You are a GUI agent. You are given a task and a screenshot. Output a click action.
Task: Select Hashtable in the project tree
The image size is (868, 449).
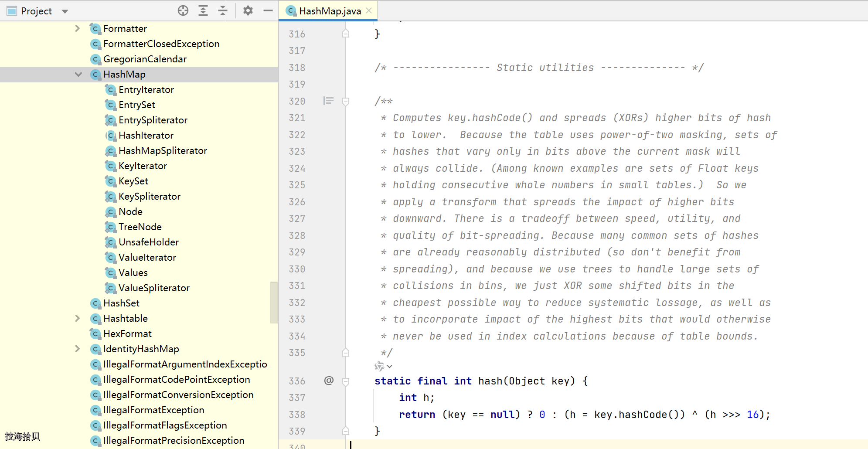(126, 318)
